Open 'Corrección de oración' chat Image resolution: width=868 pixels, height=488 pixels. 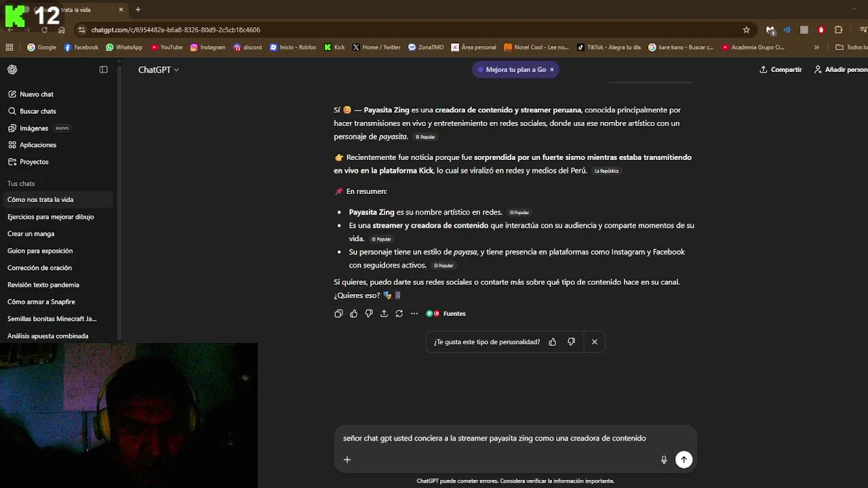coord(58,268)
